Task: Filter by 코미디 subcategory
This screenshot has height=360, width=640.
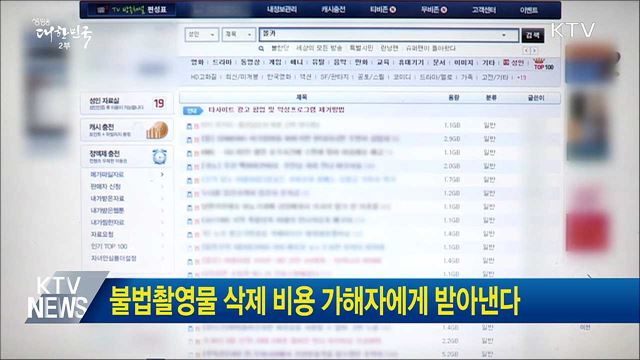Action: coord(402,77)
